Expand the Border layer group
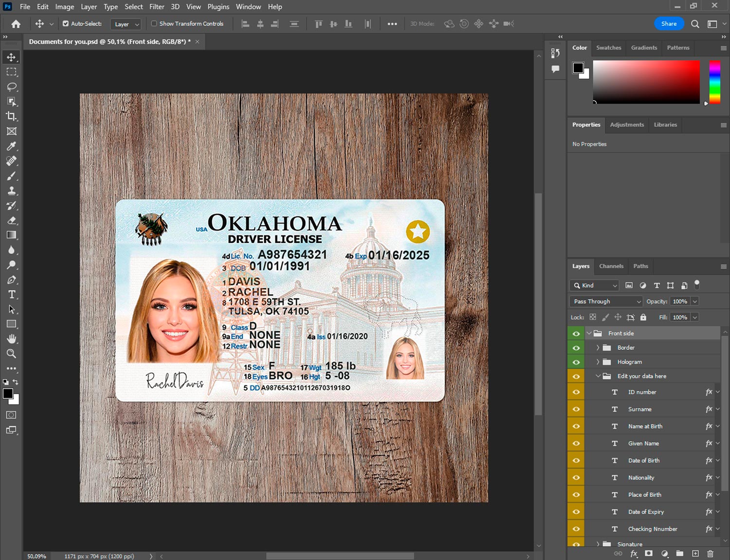The image size is (730, 560). pyautogui.click(x=598, y=348)
